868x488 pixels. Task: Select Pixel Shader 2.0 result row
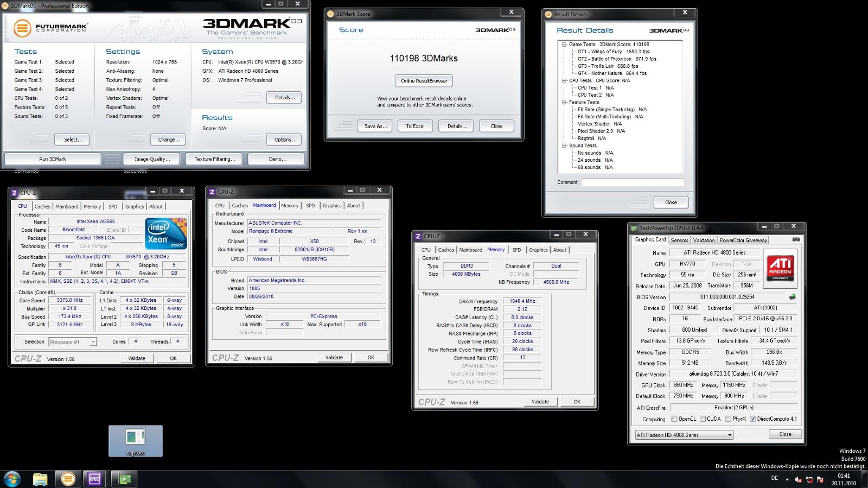tap(601, 131)
